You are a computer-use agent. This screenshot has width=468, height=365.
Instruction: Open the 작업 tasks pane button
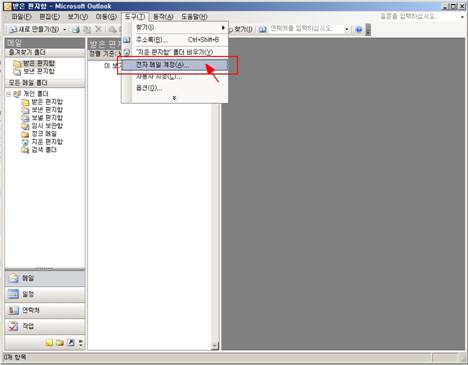pos(45,326)
